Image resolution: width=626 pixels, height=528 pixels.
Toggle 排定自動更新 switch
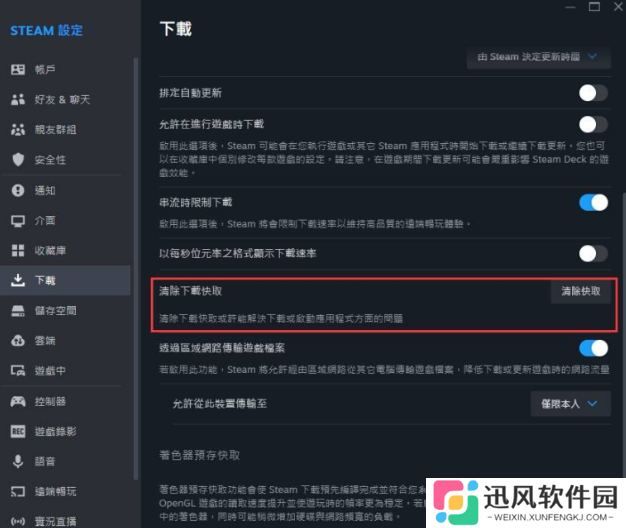point(593,93)
